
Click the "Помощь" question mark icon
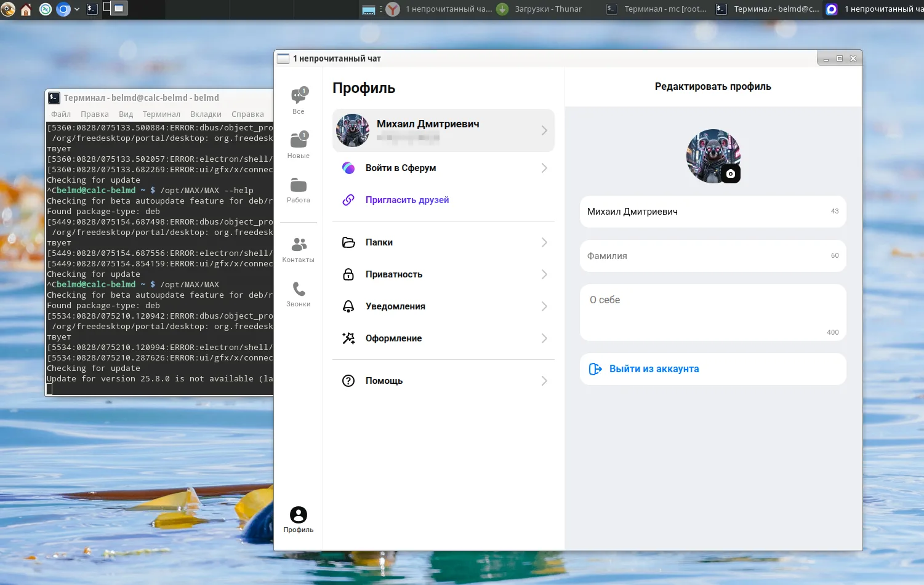click(348, 380)
